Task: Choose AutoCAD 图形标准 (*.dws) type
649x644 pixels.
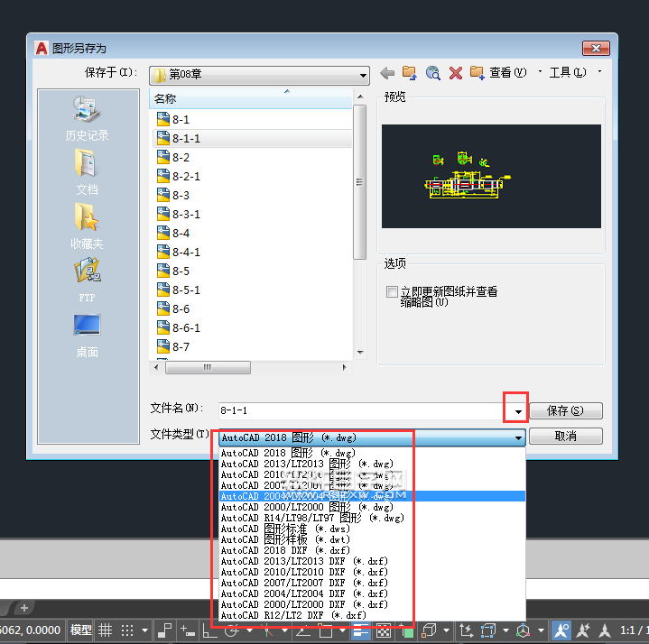Action: click(x=372, y=529)
